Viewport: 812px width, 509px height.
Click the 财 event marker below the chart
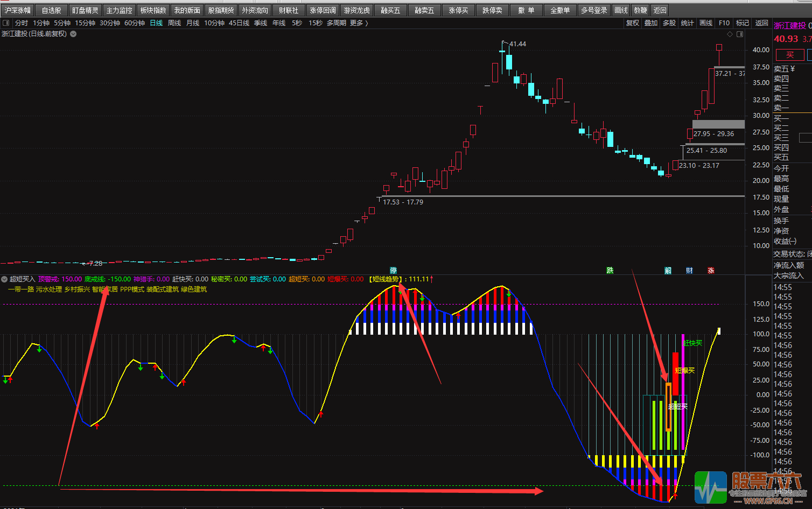pyautogui.click(x=689, y=271)
